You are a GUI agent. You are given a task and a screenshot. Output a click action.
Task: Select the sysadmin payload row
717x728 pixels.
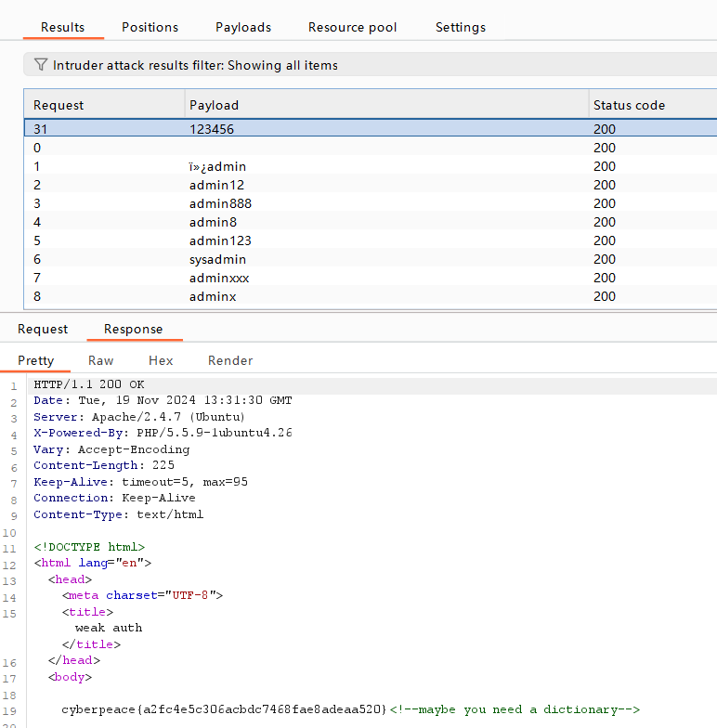(370, 259)
